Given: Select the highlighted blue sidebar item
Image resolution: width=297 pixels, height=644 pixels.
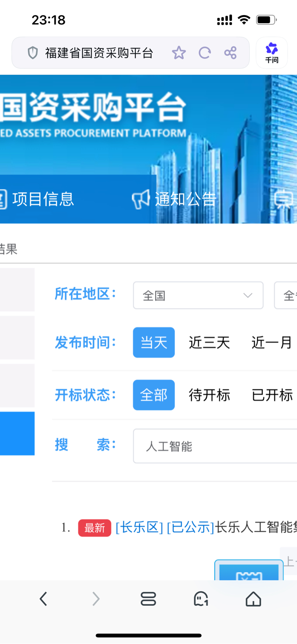Looking at the screenshot, I should click(x=17, y=433).
